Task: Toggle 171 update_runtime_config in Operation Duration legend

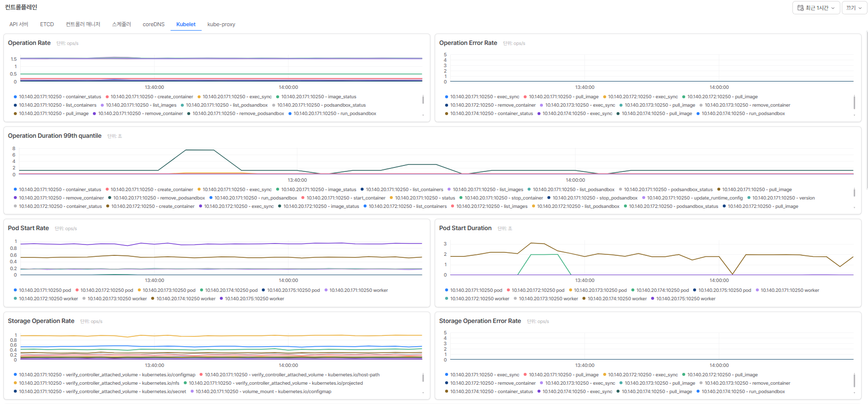Action: pyautogui.click(x=692, y=198)
